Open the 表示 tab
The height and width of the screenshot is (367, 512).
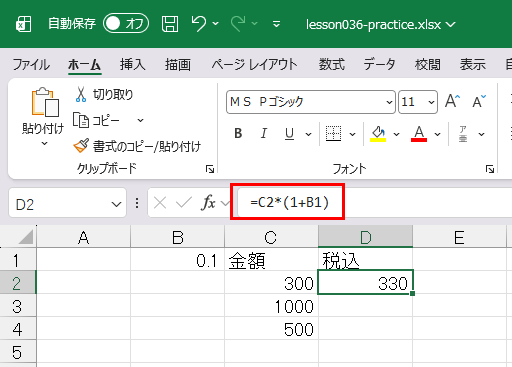[473, 64]
